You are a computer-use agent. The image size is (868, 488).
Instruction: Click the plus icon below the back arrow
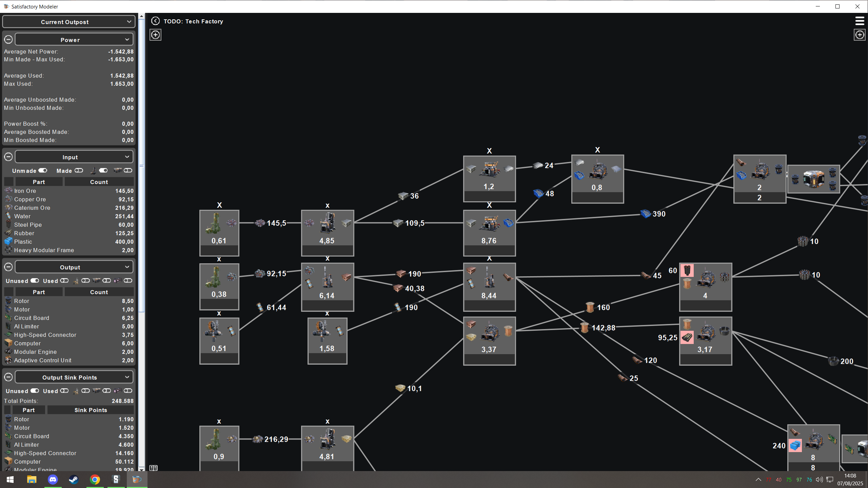[x=156, y=35]
